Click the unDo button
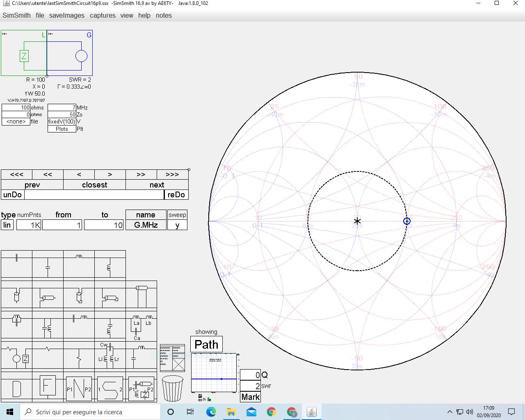525x420 pixels. point(13,194)
